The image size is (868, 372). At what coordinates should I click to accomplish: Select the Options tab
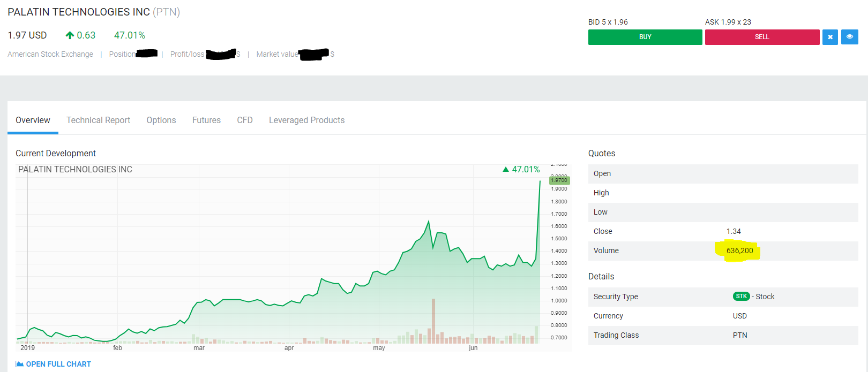pos(161,120)
